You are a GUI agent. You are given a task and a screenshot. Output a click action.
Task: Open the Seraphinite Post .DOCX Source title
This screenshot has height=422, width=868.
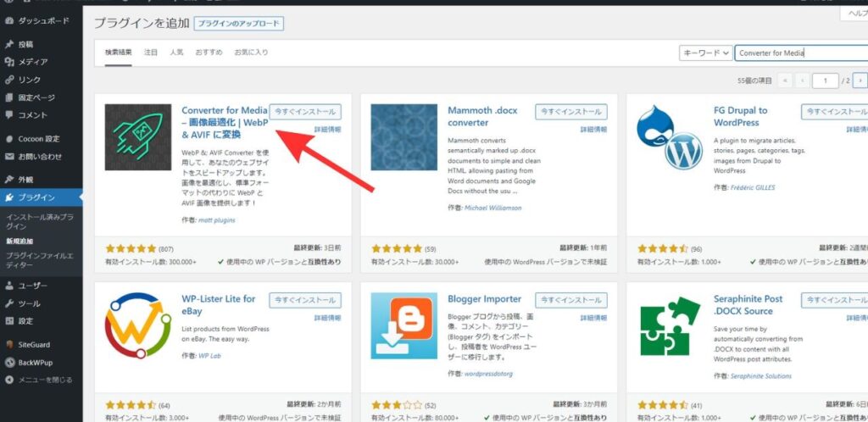coord(748,305)
